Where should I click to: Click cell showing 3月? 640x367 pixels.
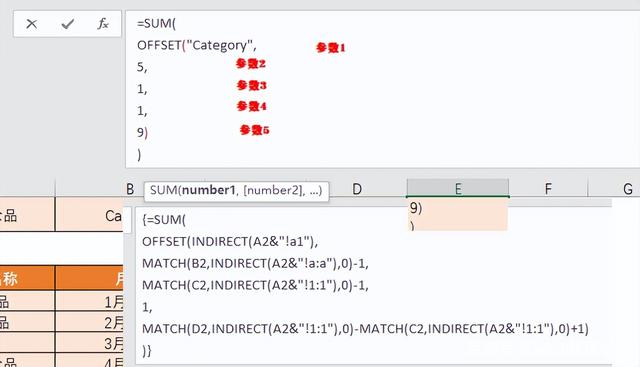pyautogui.click(x=89, y=343)
